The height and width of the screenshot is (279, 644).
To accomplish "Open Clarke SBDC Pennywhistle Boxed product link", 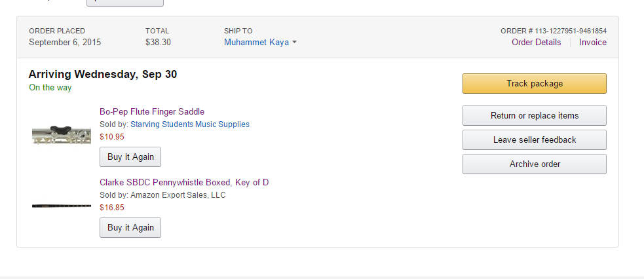I will 184,182.
